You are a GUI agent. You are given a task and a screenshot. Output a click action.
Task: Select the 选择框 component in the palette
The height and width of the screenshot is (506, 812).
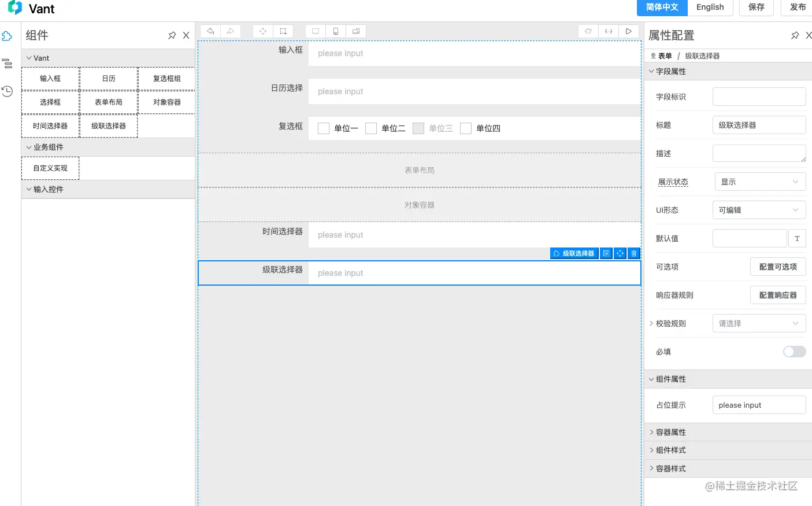tap(50, 102)
